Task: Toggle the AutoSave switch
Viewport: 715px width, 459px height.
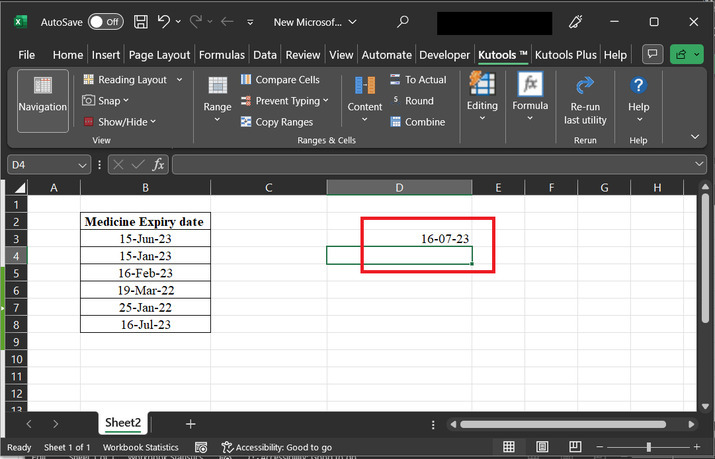Action: [x=105, y=21]
